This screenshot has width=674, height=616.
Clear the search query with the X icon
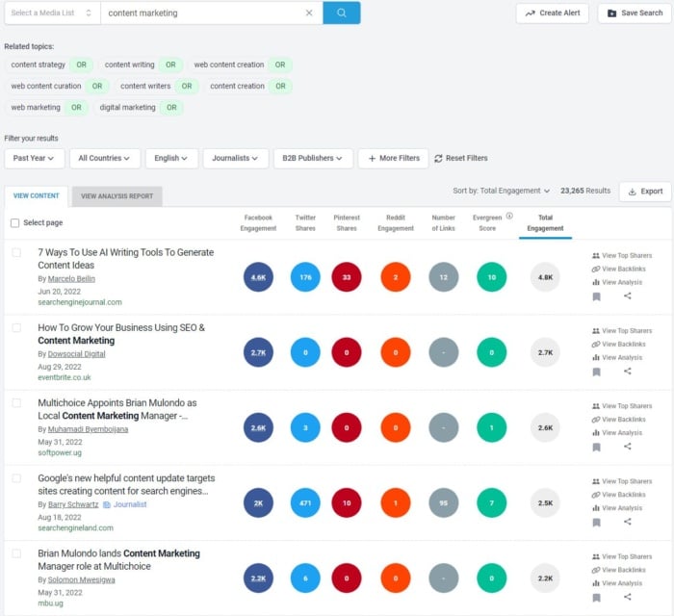pyautogui.click(x=309, y=13)
